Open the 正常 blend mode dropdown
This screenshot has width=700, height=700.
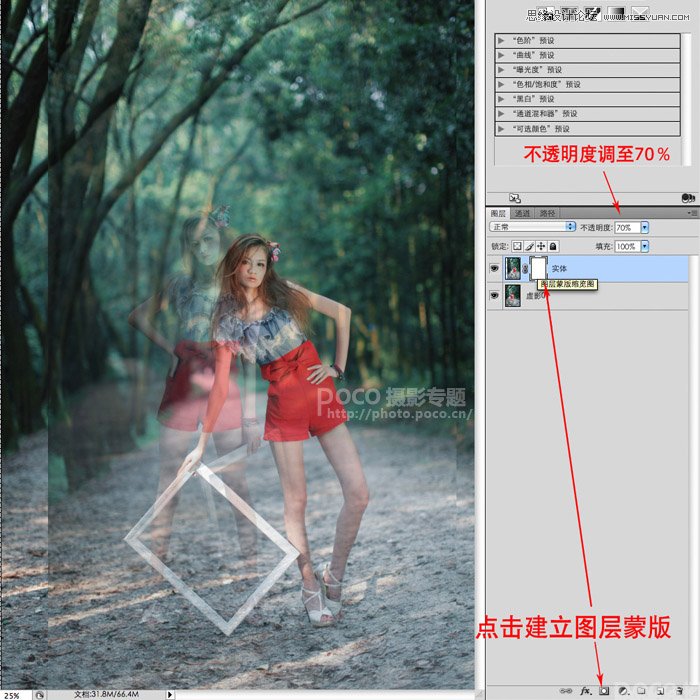(533, 227)
